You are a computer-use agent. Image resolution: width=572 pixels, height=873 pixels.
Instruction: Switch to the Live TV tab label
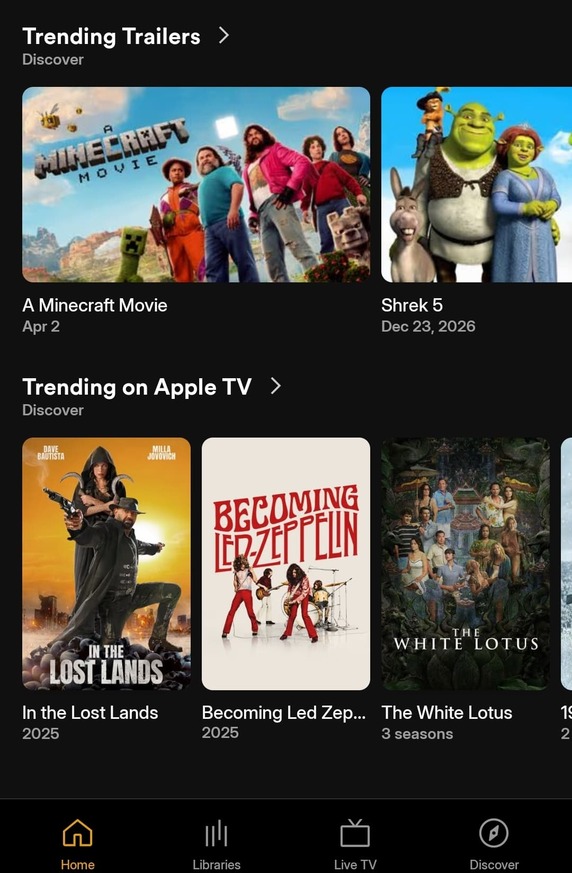(355, 865)
